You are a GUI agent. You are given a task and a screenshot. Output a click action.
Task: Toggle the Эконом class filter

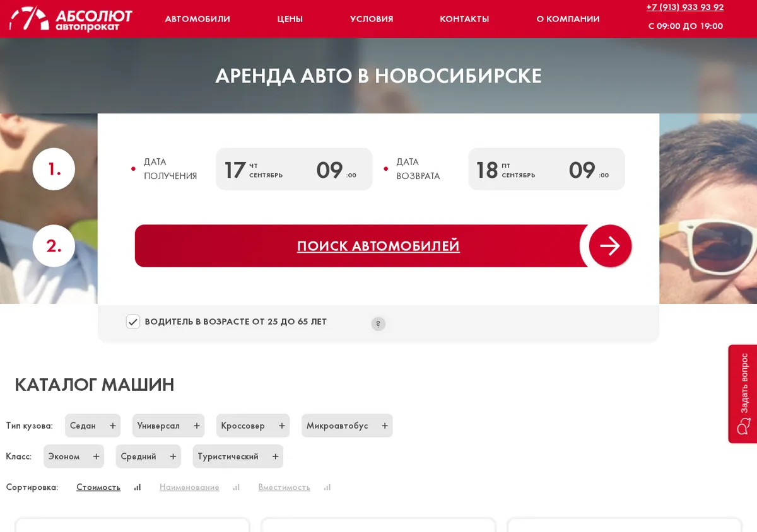point(74,456)
